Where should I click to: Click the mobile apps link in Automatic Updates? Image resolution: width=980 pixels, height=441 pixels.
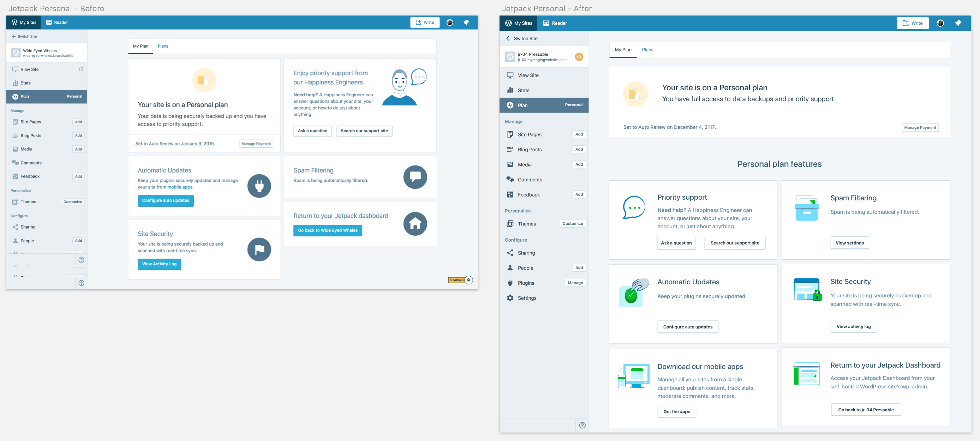(x=180, y=187)
